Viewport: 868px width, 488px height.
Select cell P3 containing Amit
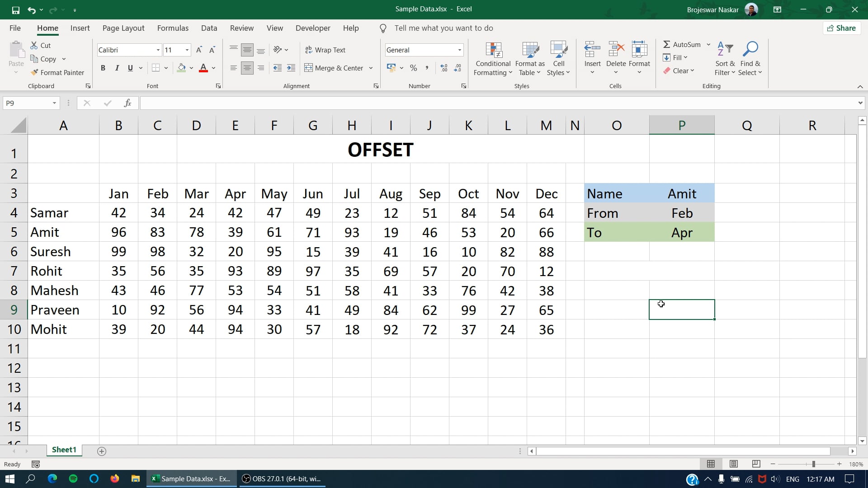coord(682,193)
